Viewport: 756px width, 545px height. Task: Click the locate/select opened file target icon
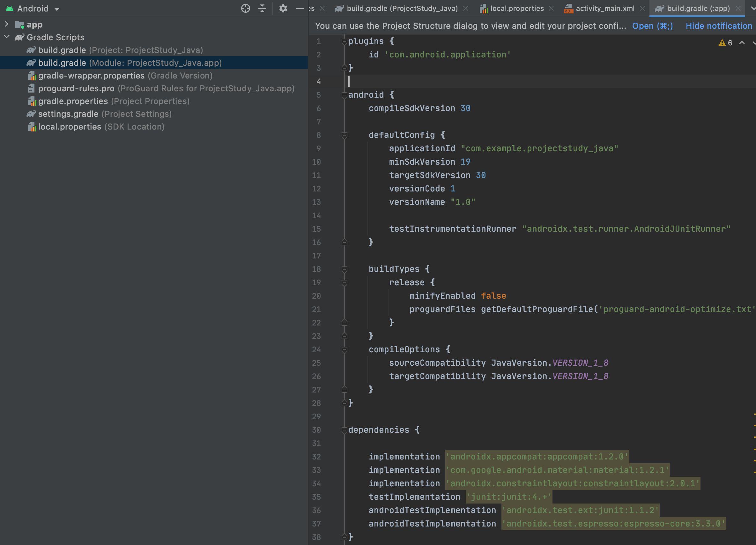[x=245, y=8]
